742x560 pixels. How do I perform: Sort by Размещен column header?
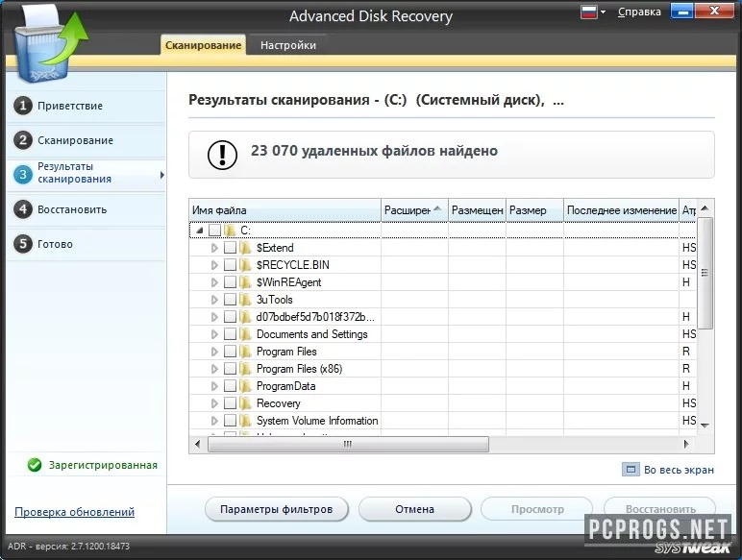pyautogui.click(x=477, y=210)
